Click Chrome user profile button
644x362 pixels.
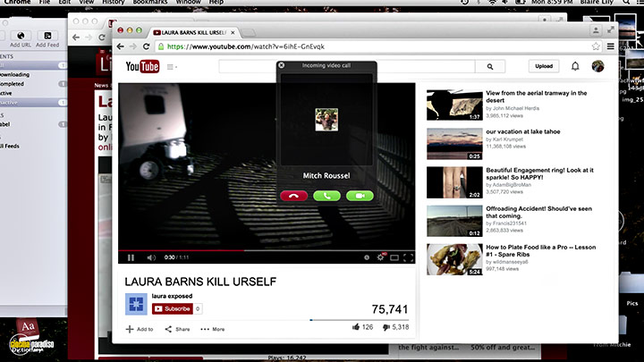click(x=596, y=30)
